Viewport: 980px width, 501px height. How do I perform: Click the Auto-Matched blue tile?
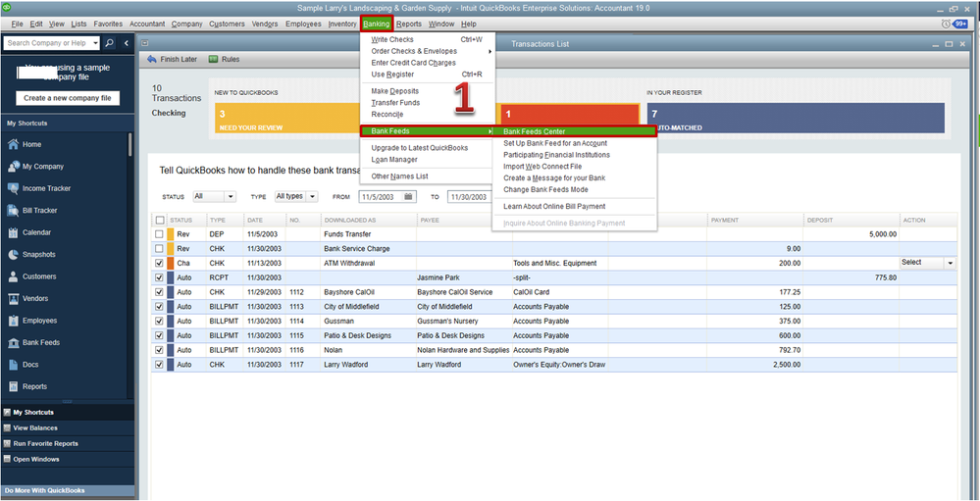pos(796,118)
